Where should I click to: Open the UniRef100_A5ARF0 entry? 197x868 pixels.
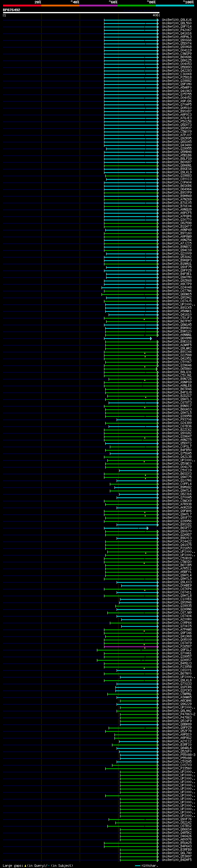pos(176,88)
